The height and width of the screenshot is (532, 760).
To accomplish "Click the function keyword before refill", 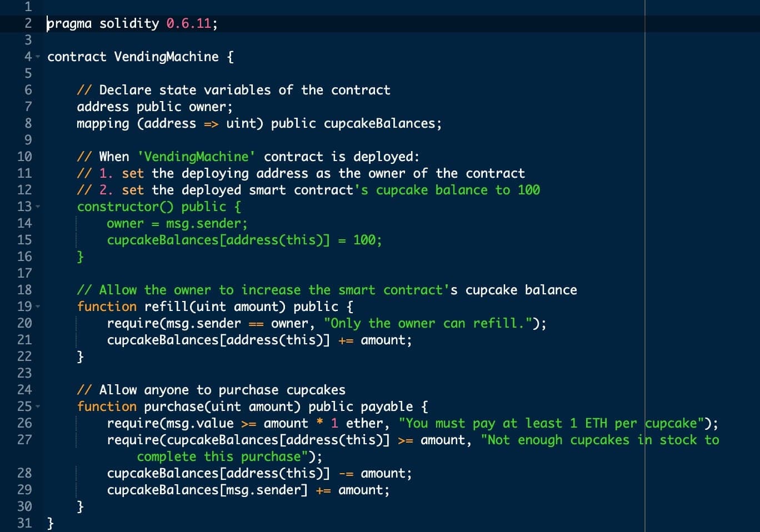I will (107, 306).
